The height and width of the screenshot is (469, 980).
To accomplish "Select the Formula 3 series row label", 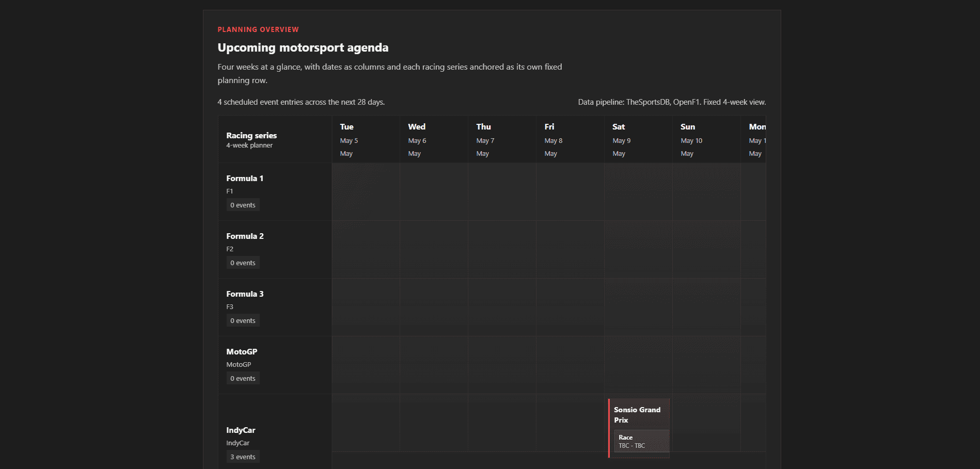I will (245, 294).
